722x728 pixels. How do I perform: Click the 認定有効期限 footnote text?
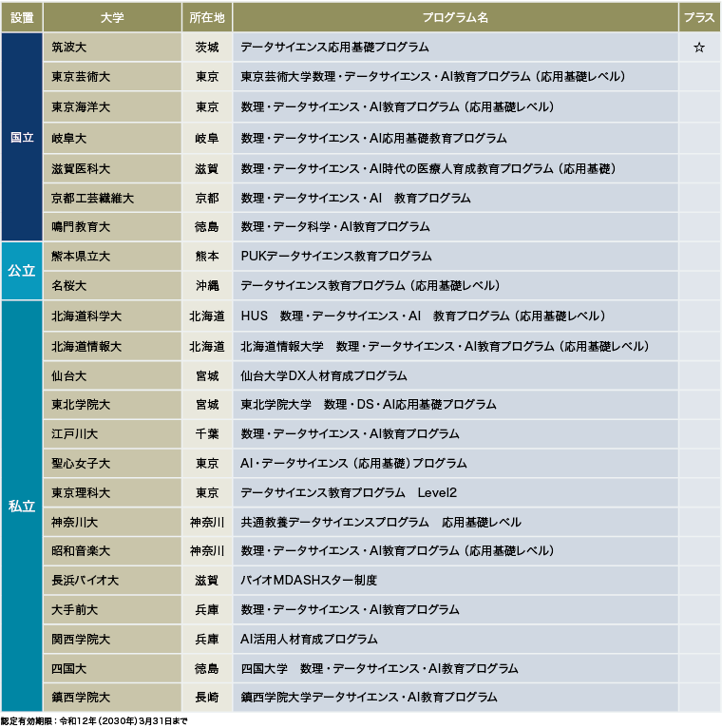coord(94,721)
